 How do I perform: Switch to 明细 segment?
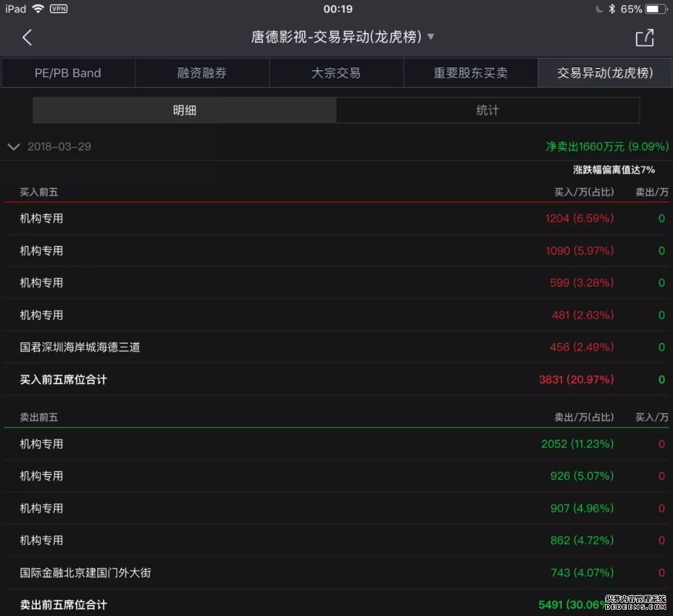coord(184,110)
